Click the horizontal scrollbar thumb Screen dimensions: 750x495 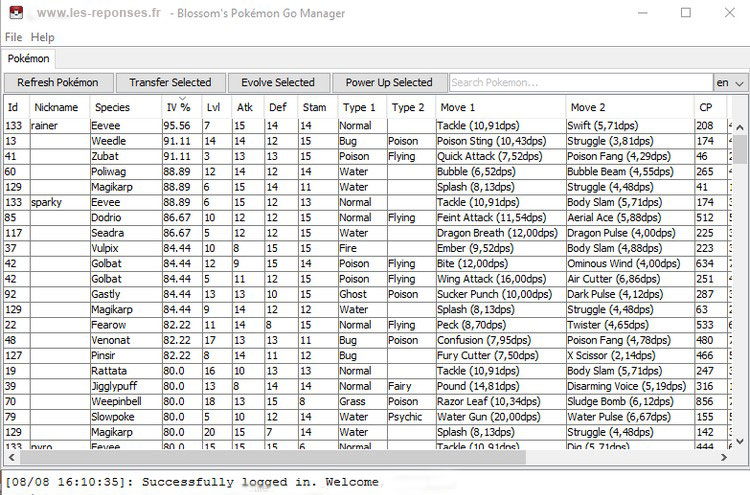pyautogui.click(x=273, y=457)
